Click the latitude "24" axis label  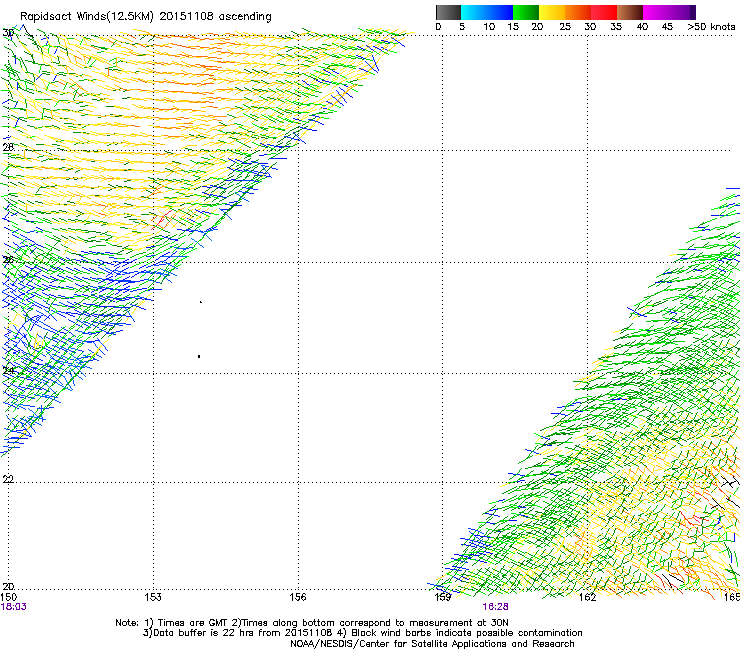(x=8, y=371)
